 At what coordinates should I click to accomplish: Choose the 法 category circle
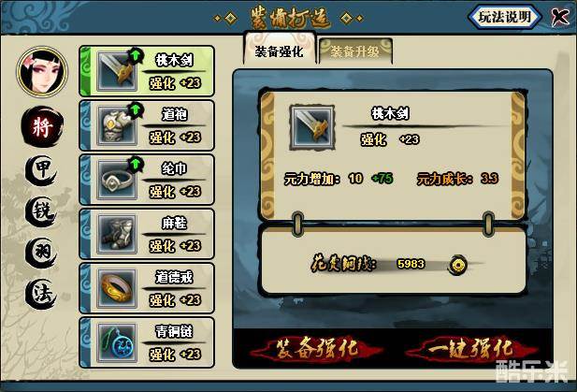tap(41, 294)
